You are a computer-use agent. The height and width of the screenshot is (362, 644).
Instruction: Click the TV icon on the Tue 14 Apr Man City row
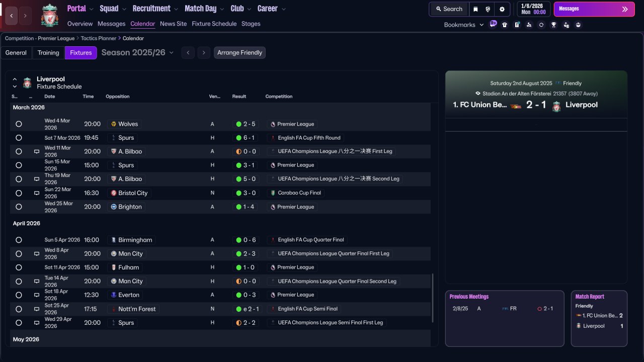37,282
